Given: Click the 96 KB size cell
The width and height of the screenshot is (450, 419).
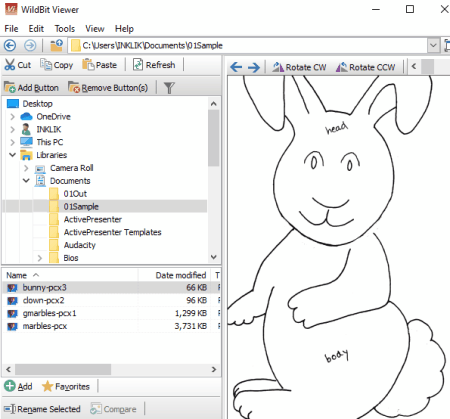Looking at the screenshot, I should 197,301.
